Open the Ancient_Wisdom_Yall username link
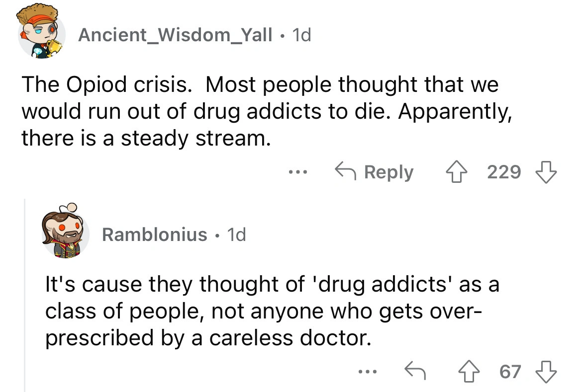Image resolution: width=582 pixels, height=392 pixels. coord(176,34)
